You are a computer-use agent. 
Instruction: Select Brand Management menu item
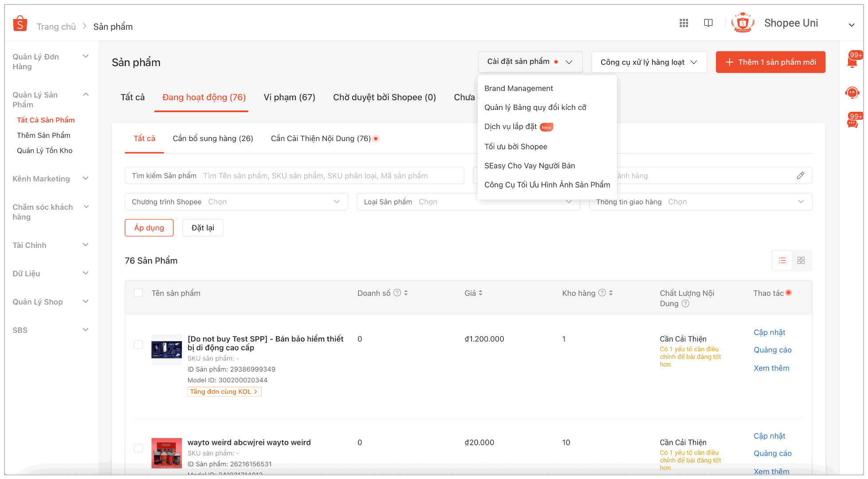[518, 88]
